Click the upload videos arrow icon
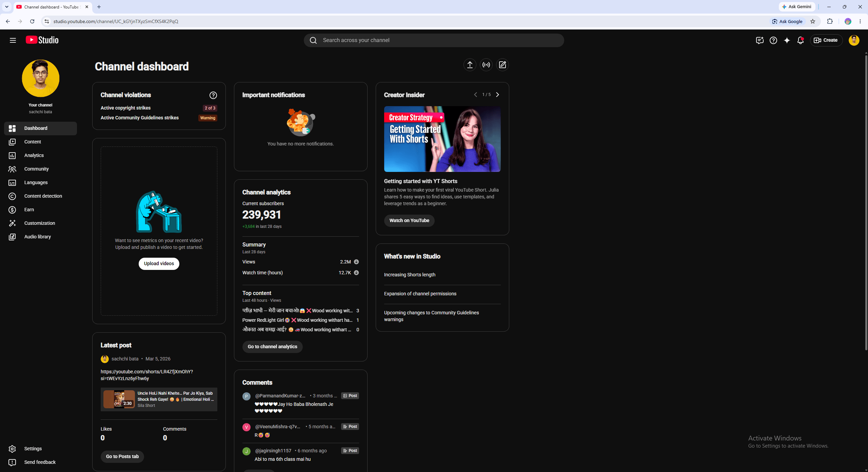 tap(470, 65)
